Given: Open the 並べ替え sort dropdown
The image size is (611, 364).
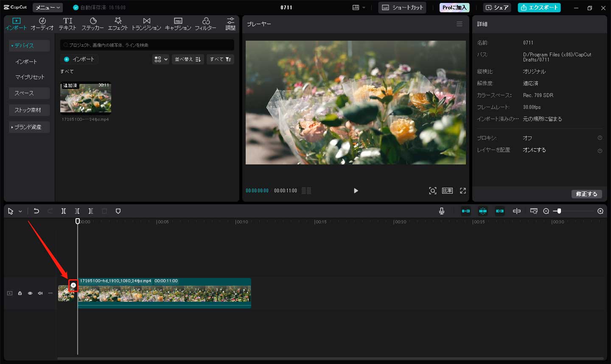Looking at the screenshot, I should [x=188, y=59].
